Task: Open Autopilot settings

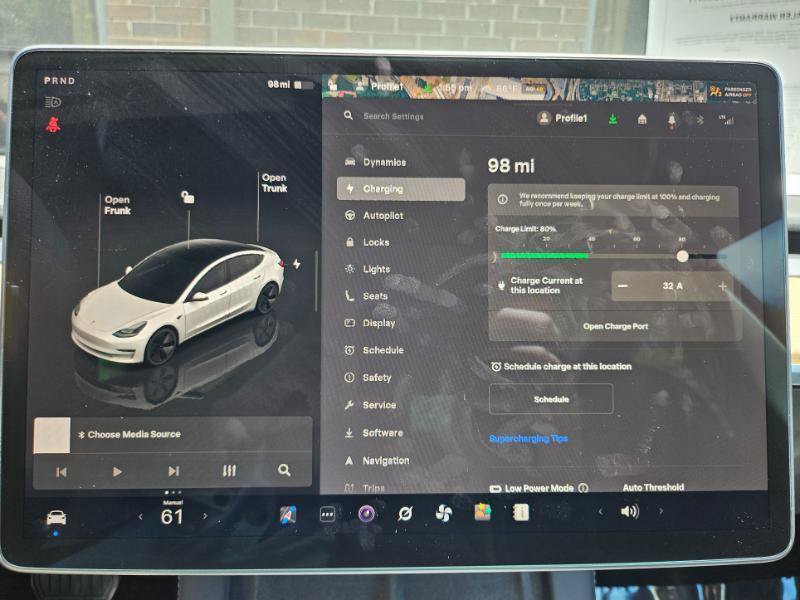Action: pos(374,216)
